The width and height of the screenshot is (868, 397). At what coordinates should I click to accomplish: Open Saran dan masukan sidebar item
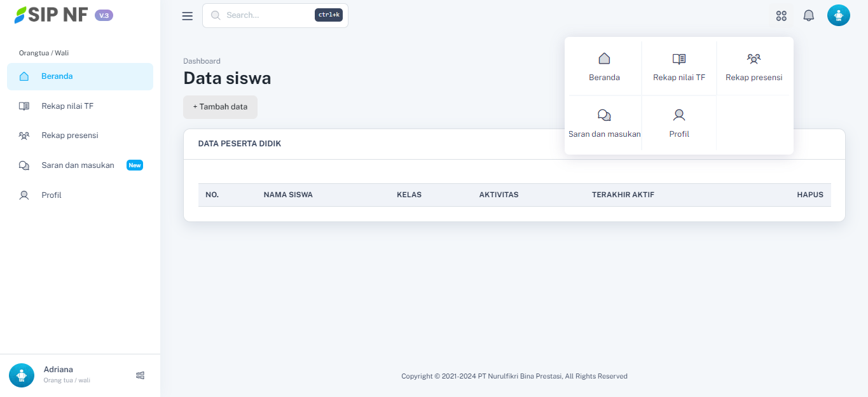pos(78,165)
